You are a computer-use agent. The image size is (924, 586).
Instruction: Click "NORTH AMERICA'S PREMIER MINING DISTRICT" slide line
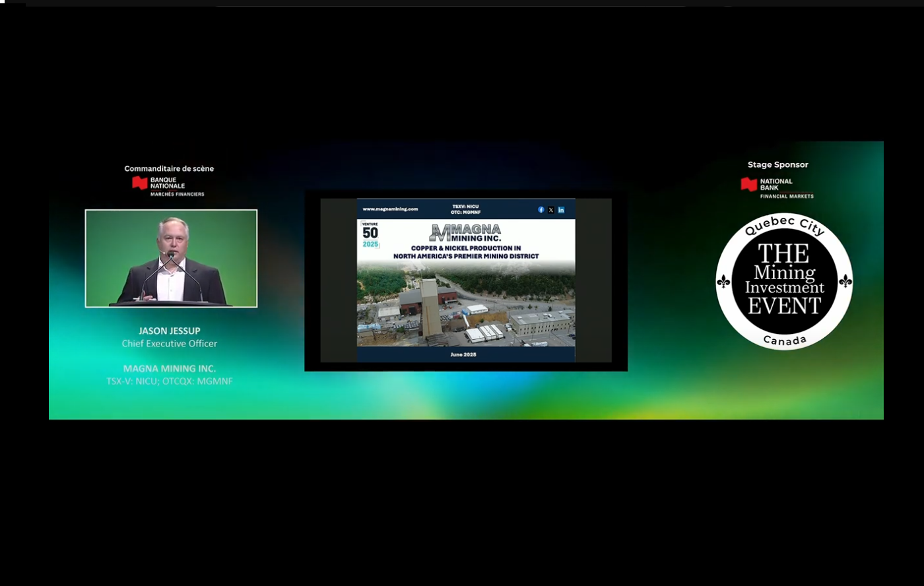(x=466, y=256)
